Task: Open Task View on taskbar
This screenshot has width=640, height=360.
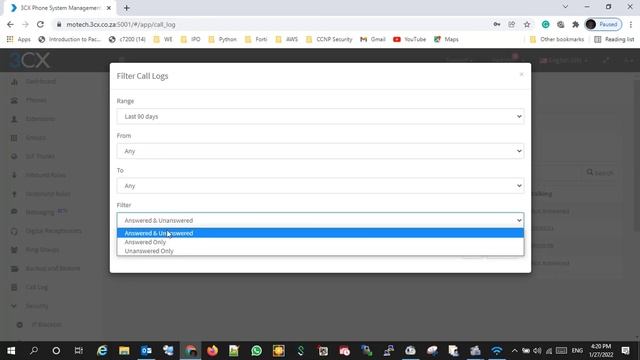Action: [78, 351]
